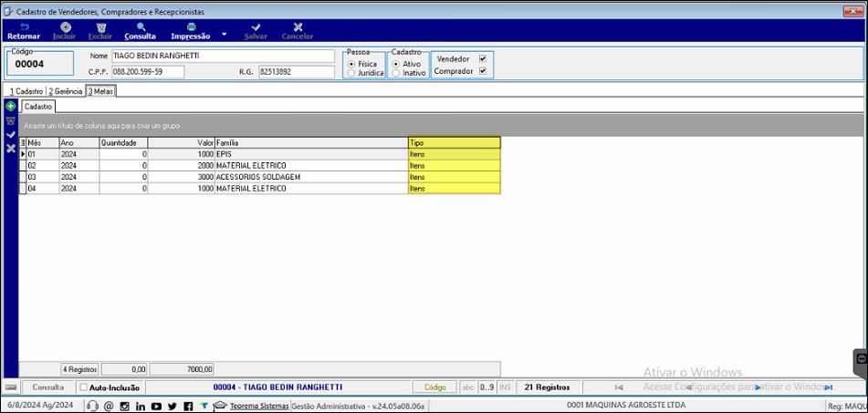This screenshot has height=413, width=868.
Task: Click the yellow Tipo column header
Action: click(x=455, y=142)
